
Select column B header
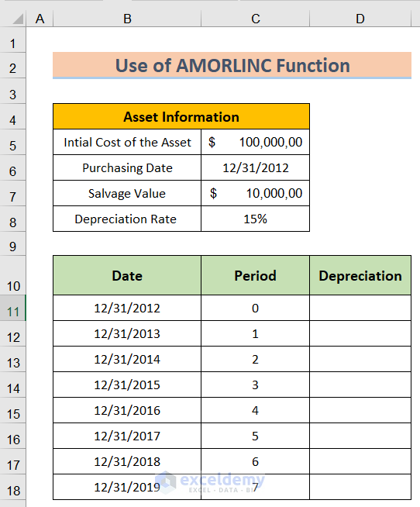(x=127, y=19)
